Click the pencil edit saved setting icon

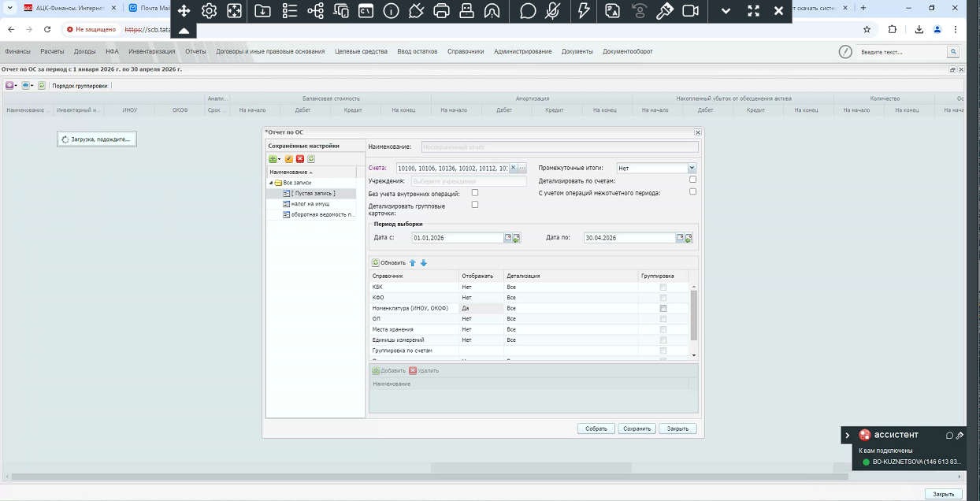(289, 159)
